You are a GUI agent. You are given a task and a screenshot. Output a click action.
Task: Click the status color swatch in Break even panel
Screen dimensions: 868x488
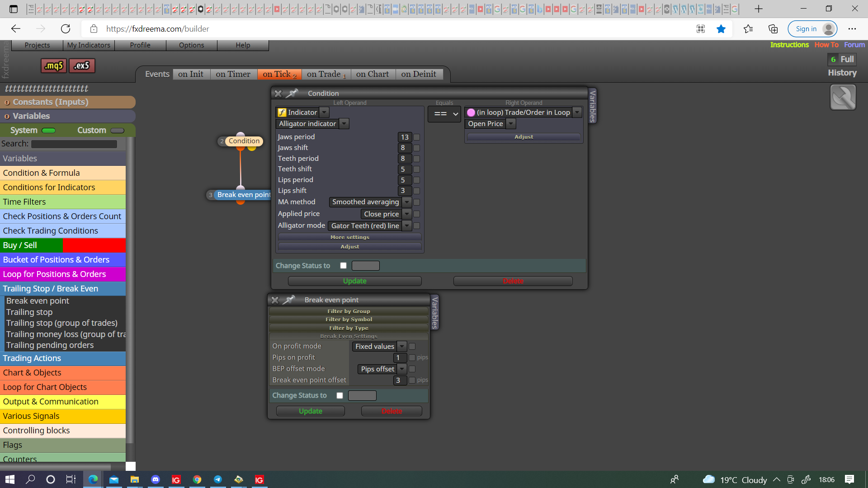point(362,395)
